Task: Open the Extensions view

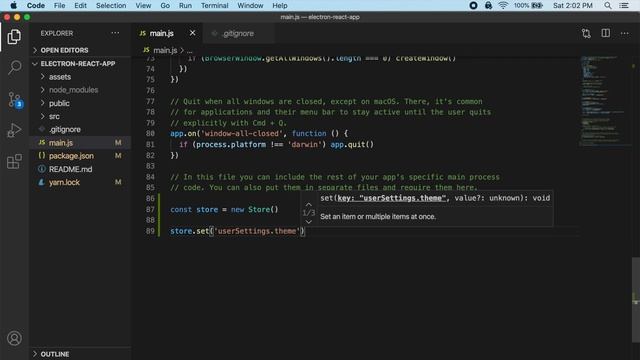Action: coord(14,162)
